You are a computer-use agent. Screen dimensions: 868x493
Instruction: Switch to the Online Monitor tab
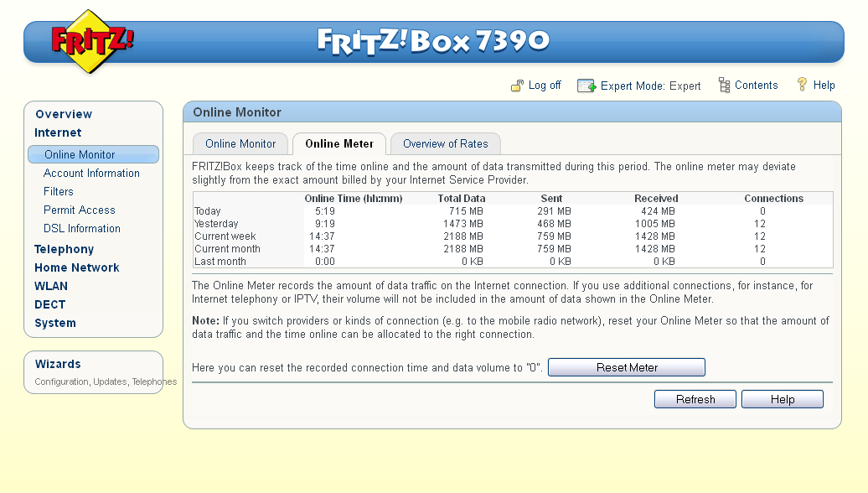coord(240,143)
